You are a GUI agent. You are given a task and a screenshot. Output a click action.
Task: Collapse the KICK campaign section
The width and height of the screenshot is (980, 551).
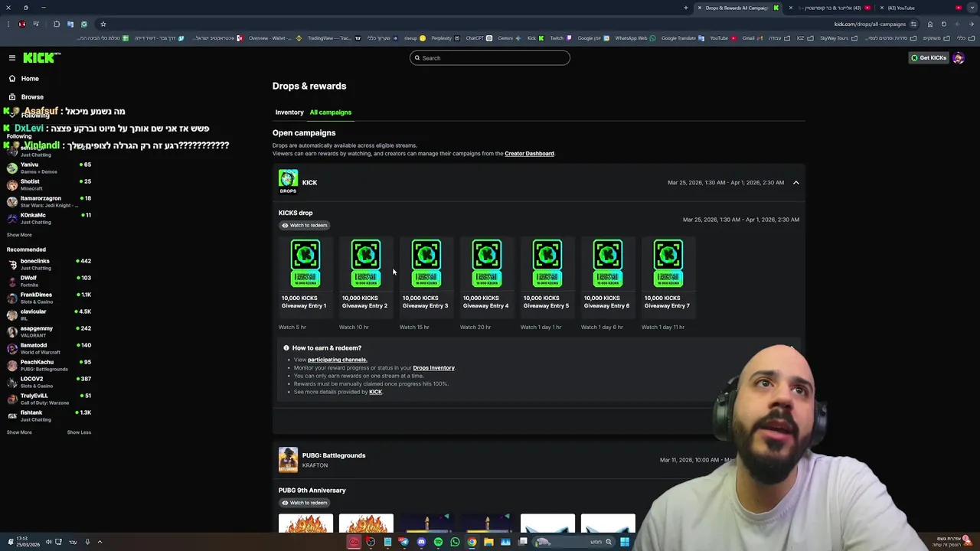pos(795,183)
